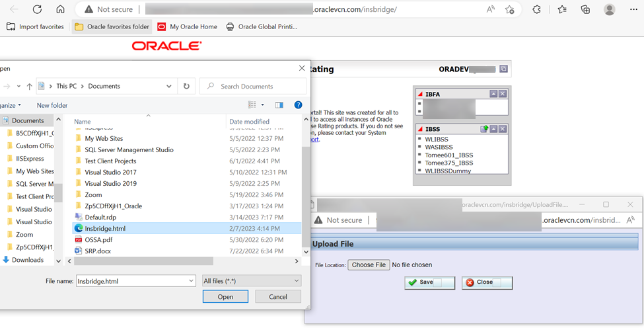Image resolution: width=644 pixels, height=330 pixels.
Task: Select SQL Server Management Studio folder
Action: coord(187,149)
